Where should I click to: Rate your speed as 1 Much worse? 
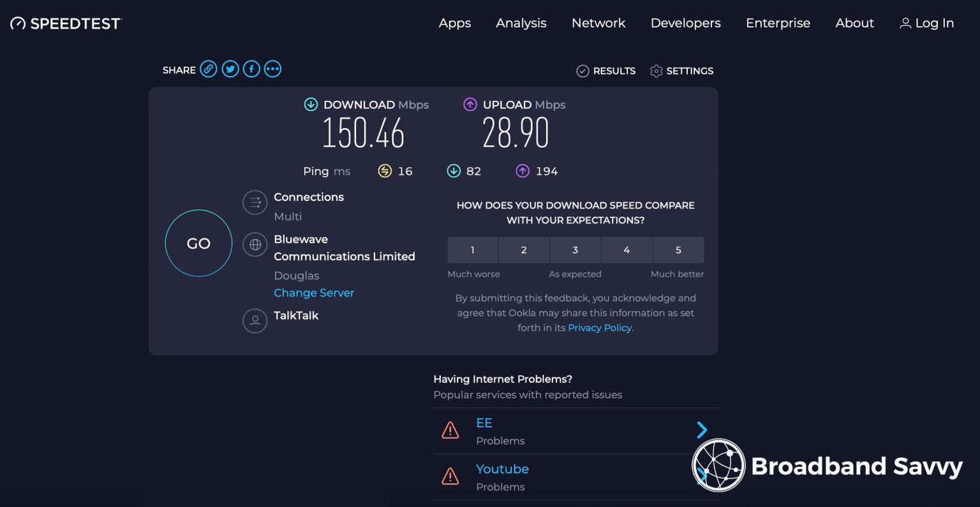coord(472,250)
